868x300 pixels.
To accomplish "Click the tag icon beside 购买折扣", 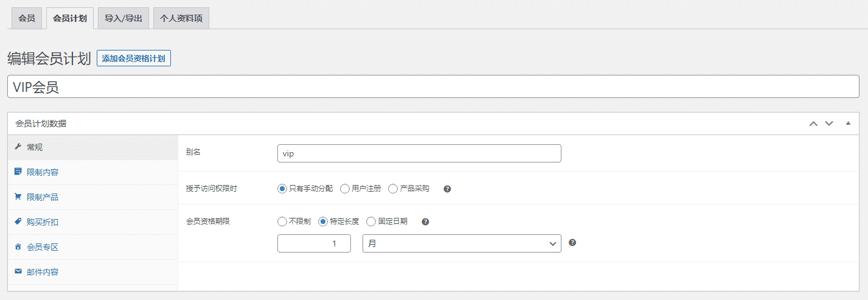I will [x=18, y=222].
